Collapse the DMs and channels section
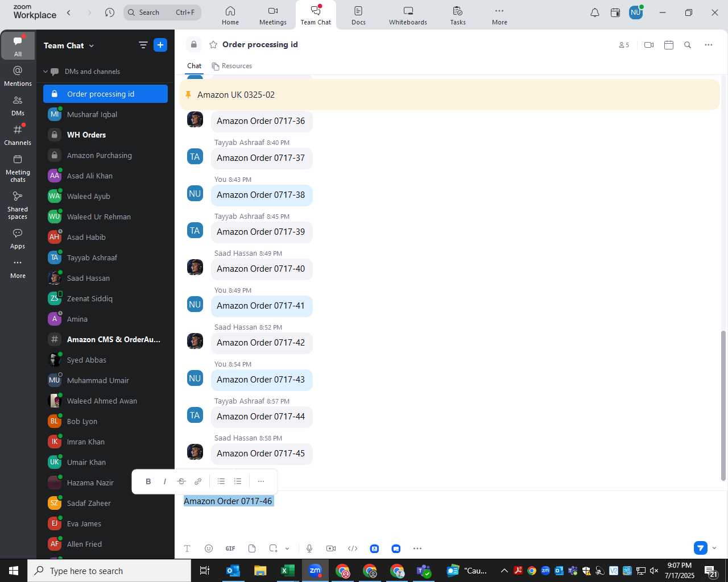Image resolution: width=728 pixels, height=582 pixels. point(45,72)
